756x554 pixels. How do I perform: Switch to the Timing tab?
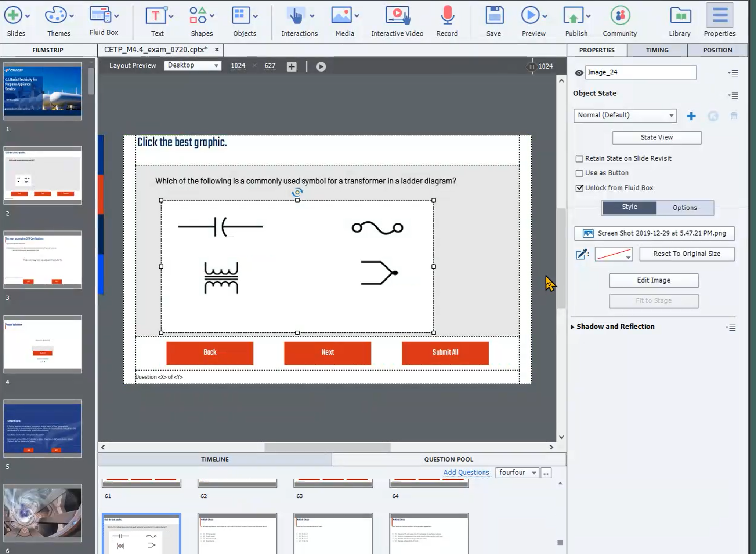(x=657, y=50)
